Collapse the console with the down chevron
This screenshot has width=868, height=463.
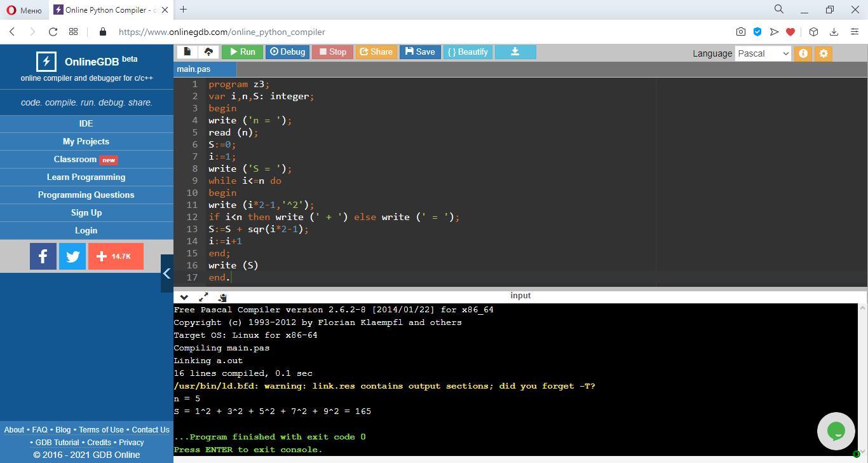click(x=184, y=297)
